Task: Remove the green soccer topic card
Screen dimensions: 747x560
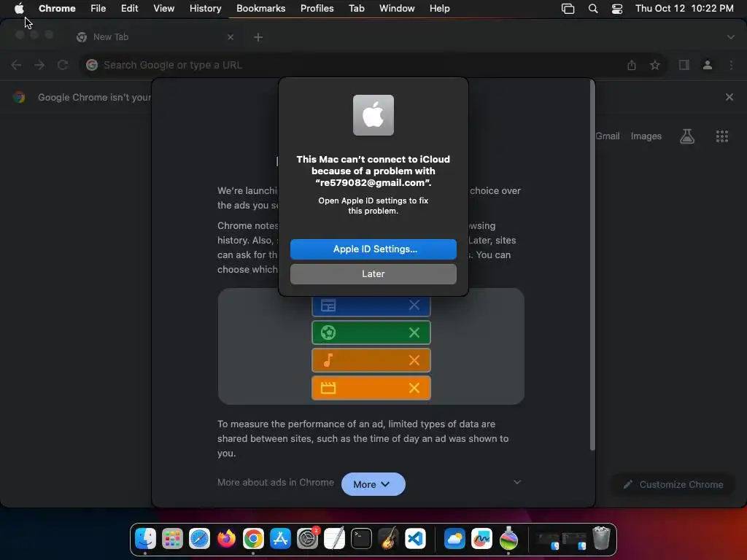Action: tap(414, 332)
